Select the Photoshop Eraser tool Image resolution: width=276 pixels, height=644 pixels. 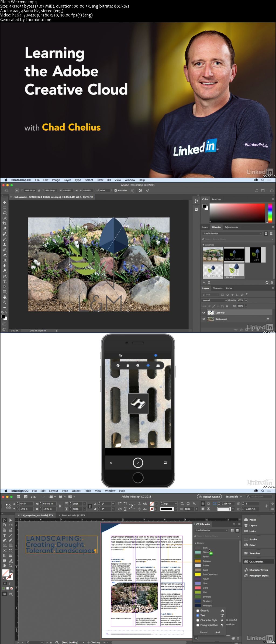pos(4,255)
